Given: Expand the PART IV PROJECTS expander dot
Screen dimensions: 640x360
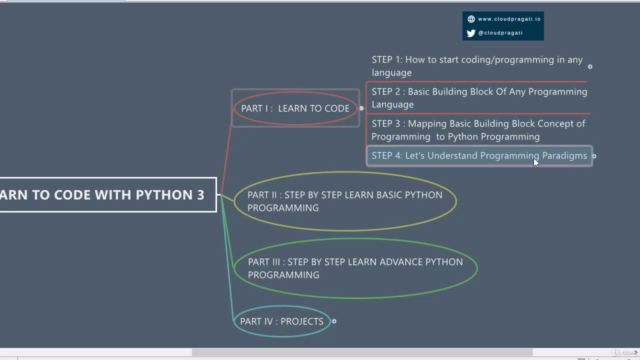Looking at the screenshot, I should click(x=334, y=321).
